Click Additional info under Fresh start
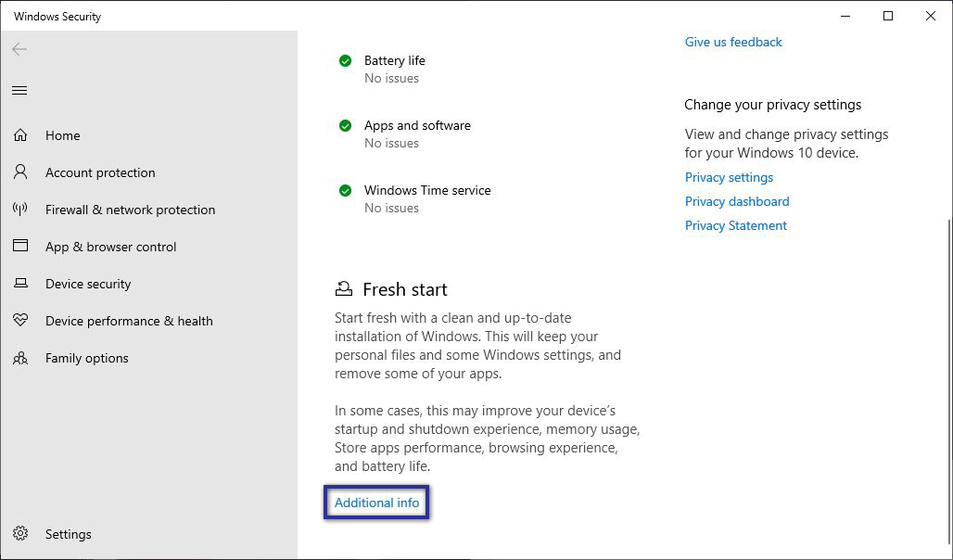 376,503
